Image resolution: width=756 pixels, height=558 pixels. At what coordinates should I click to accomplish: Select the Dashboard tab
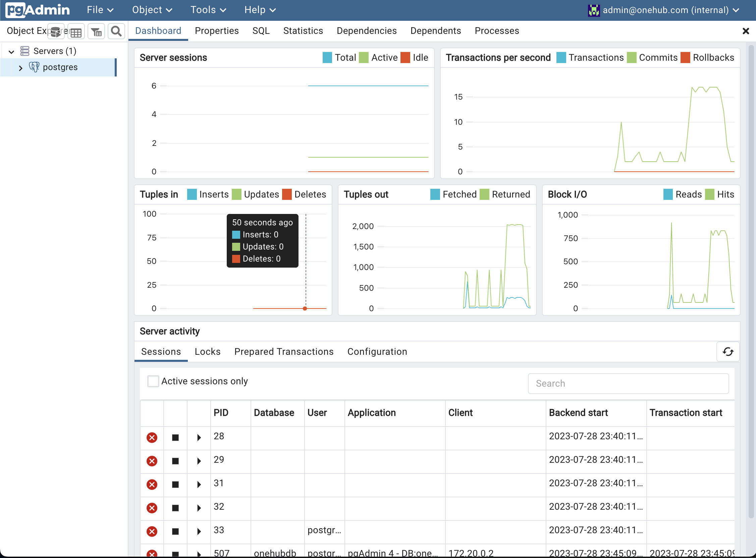tap(158, 31)
